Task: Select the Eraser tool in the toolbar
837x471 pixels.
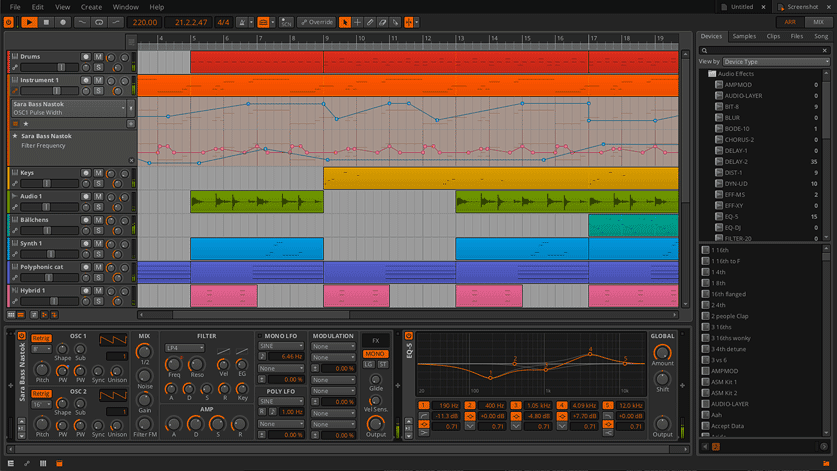Action: coord(383,22)
